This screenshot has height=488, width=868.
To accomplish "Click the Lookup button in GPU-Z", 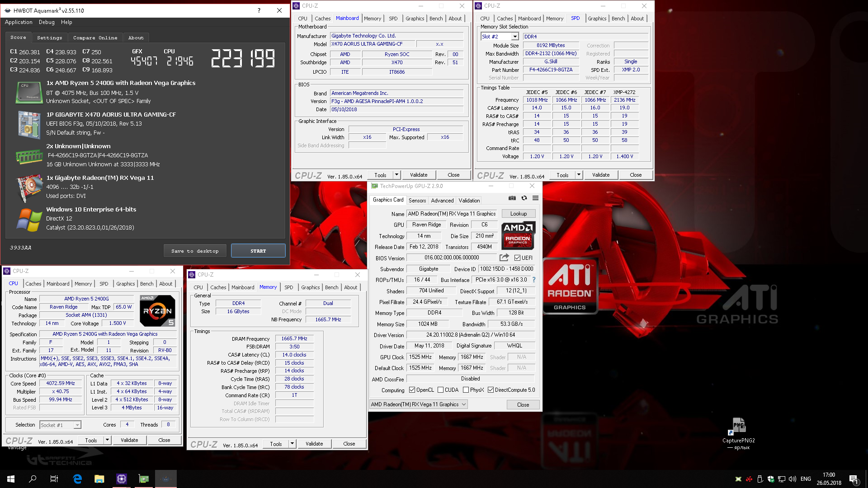I will click(518, 214).
